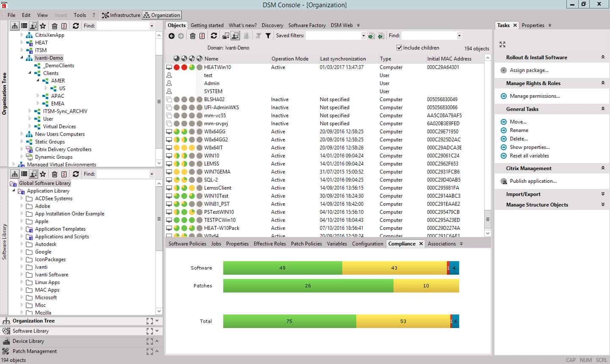Screen dimensions: 610x364
Task: Select the WIN10Test computer row
Action: [324, 196]
